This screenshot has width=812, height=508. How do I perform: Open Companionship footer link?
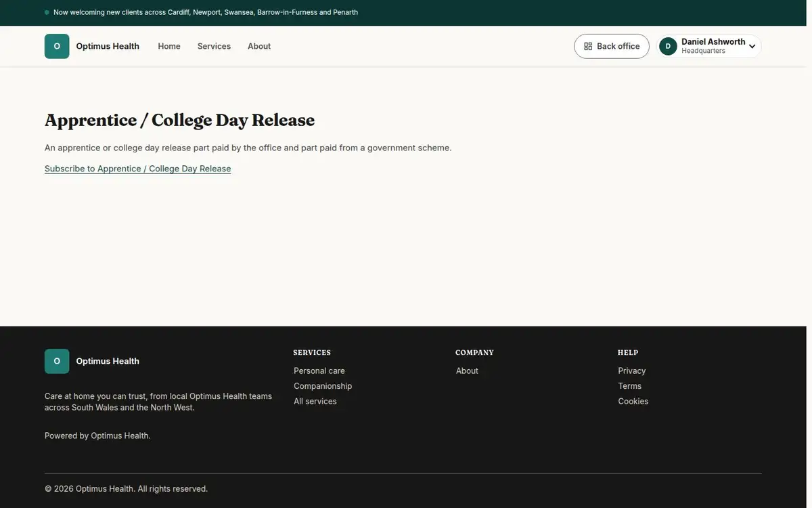323,386
